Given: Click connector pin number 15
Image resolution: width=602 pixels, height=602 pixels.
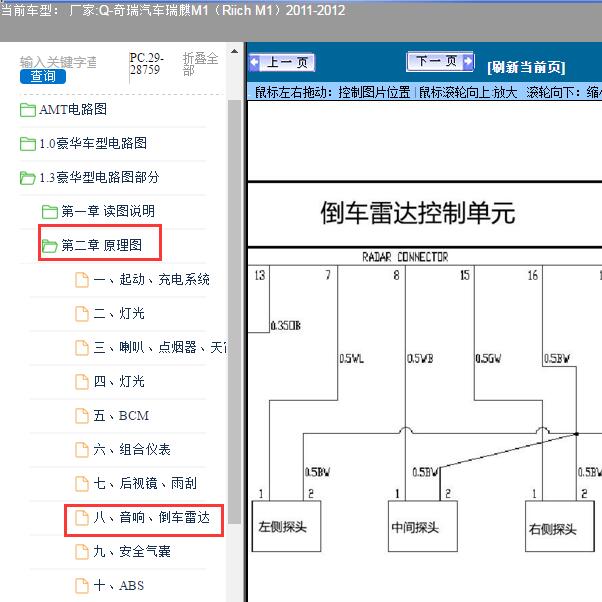Looking at the screenshot, I should [x=465, y=275].
